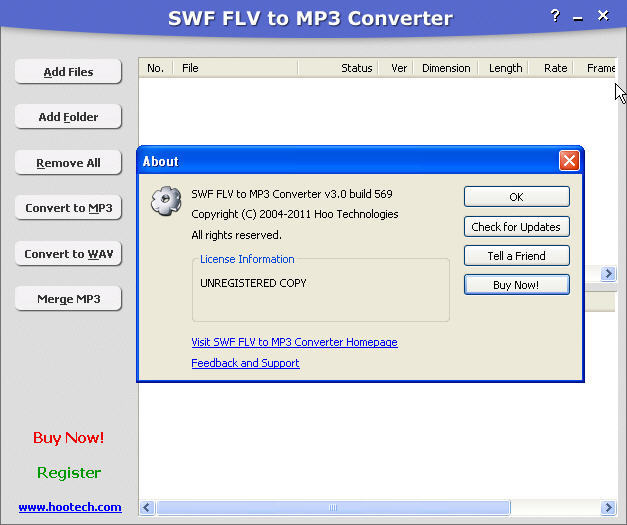The image size is (627, 525).
Task: Click the All rights reserved text
Action: [236, 235]
